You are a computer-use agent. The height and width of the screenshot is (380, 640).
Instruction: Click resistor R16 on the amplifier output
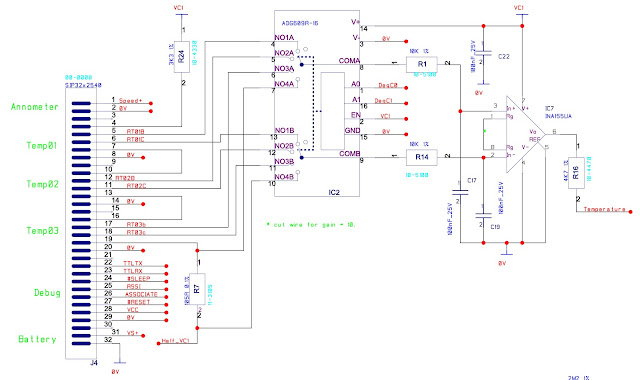tap(576, 173)
